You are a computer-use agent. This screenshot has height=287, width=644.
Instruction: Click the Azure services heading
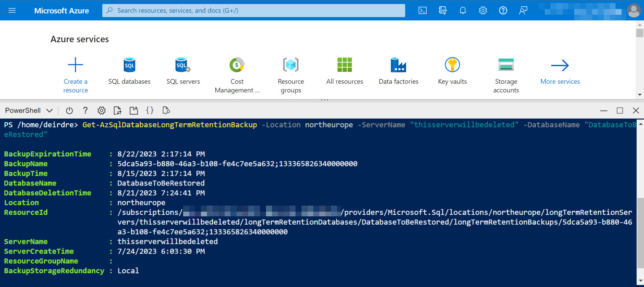(x=80, y=39)
